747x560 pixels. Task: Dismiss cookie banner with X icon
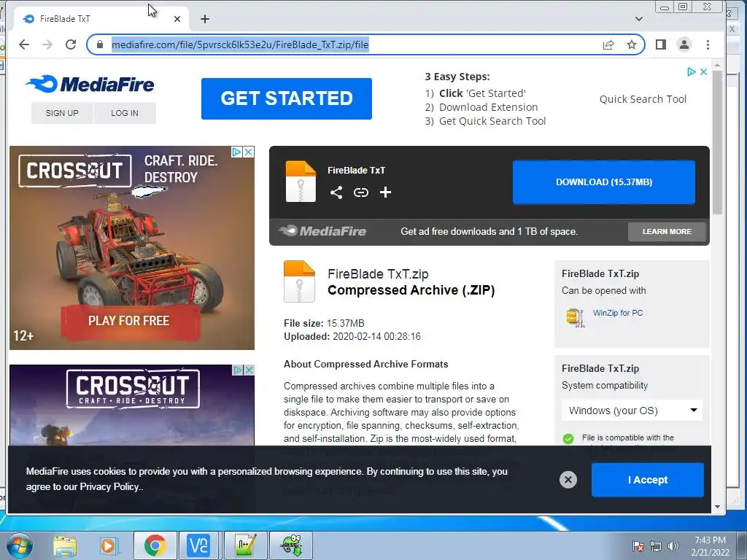pos(568,480)
